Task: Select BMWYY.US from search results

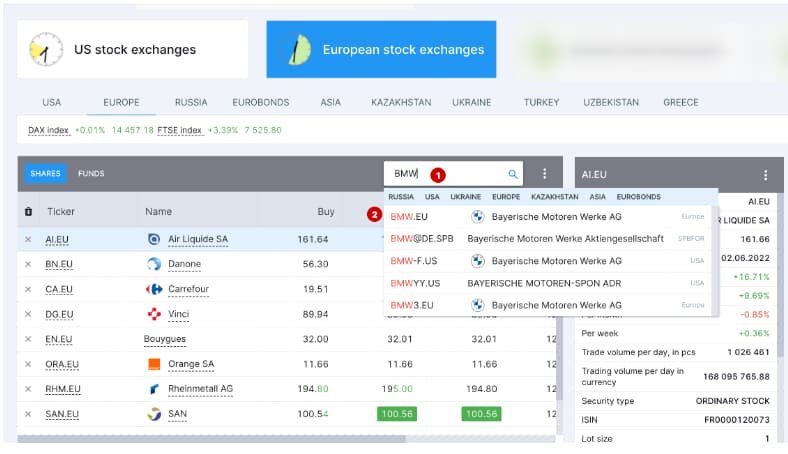Action: pyautogui.click(x=548, y=283)
